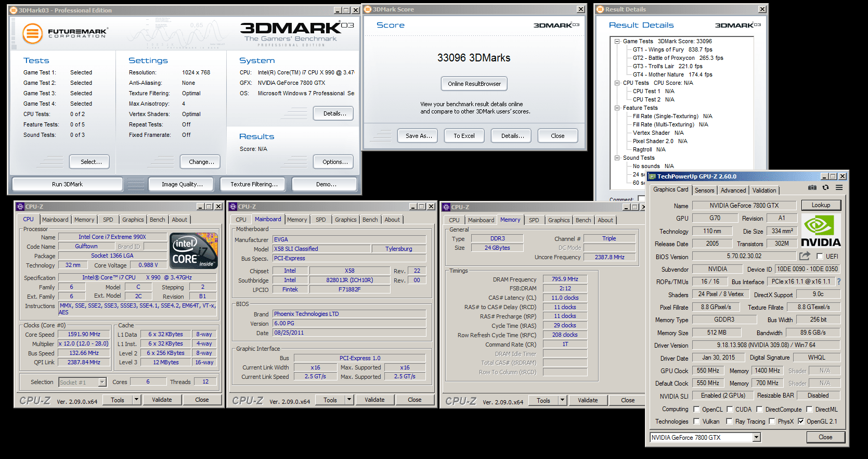Take a GPU-Z screenshot with the camera icon
Image resolution: width=868 pixels, height=459 pixels.
[812, 187]
